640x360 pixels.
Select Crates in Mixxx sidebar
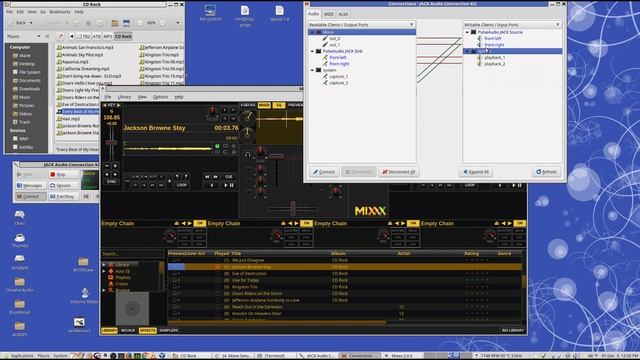pos(122,284)
